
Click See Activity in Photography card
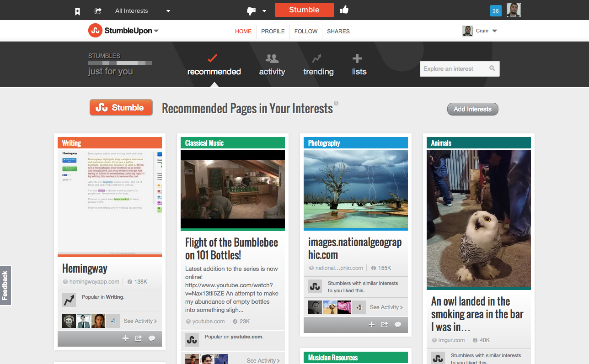tap(386, 307)
